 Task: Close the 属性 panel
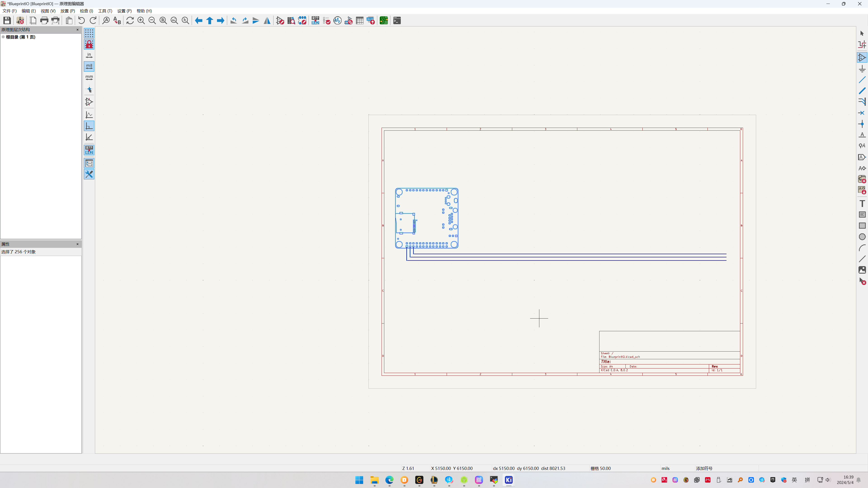(78, 244)
